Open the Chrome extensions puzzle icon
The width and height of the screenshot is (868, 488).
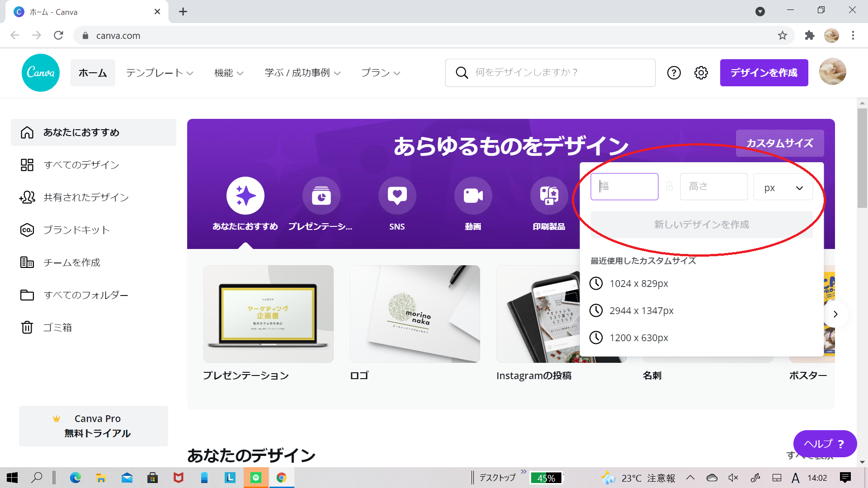point(810,35)
